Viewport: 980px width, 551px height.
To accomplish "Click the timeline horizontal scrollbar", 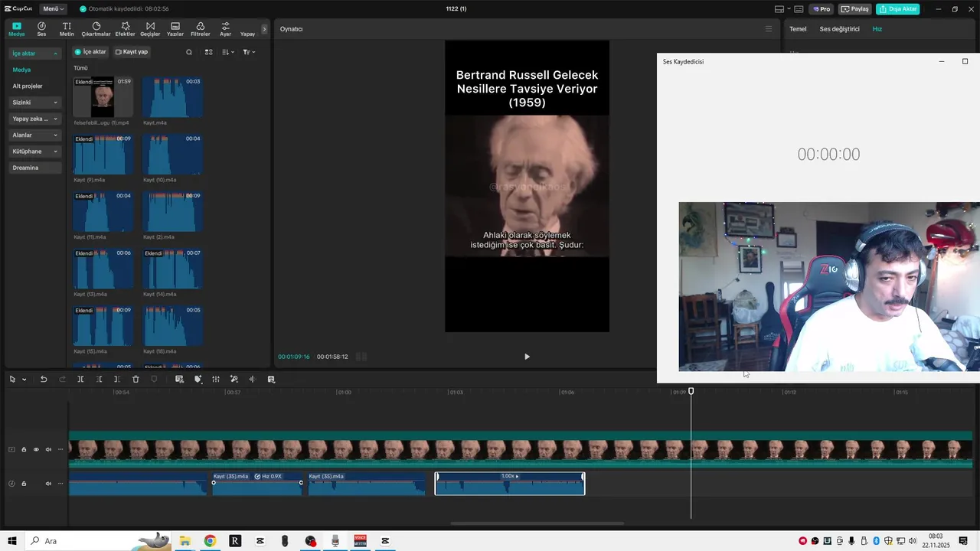I will pyautogui.click(x=537, y=523).
